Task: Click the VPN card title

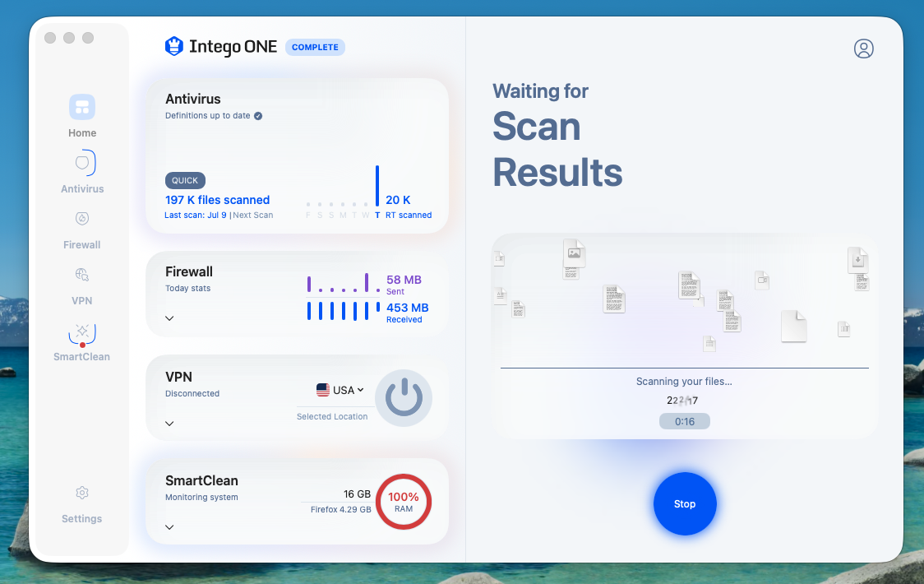Action: pos(178,377)
